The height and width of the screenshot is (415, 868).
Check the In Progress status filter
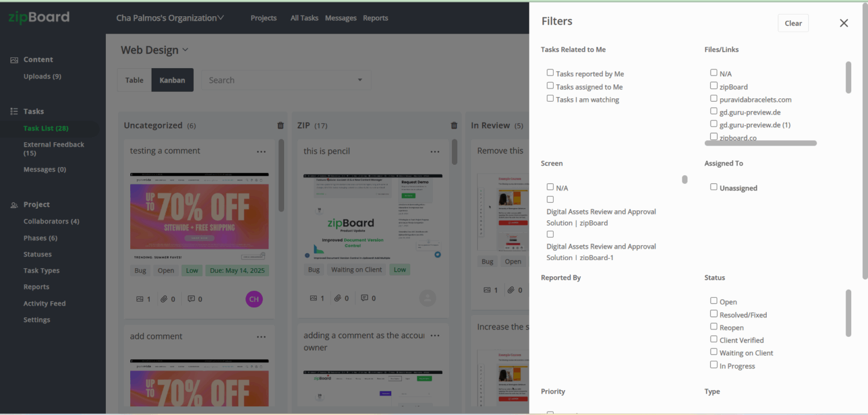pos(714,365)
